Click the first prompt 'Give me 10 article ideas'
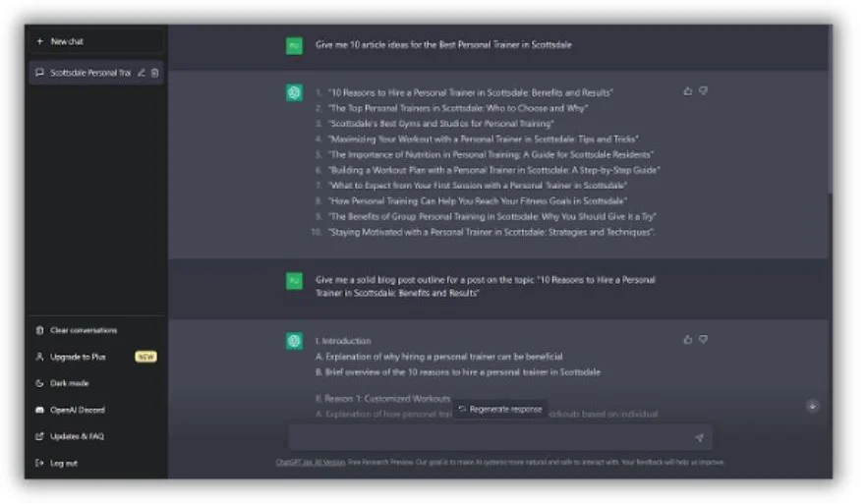This screenshot has height=504, width=867. [443, 45]
